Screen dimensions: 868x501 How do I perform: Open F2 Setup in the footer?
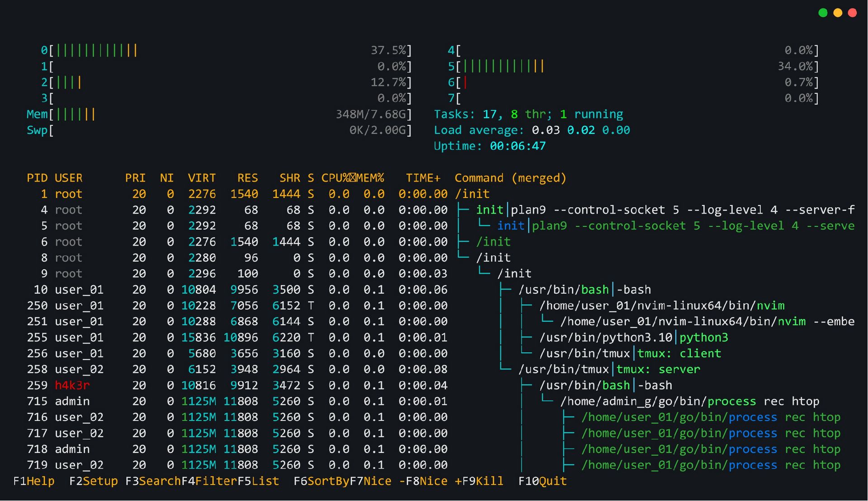(x=94, y=481)
